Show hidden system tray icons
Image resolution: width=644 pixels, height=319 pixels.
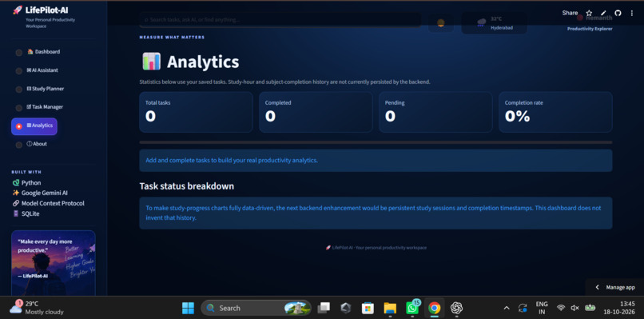tap(507, 308)
